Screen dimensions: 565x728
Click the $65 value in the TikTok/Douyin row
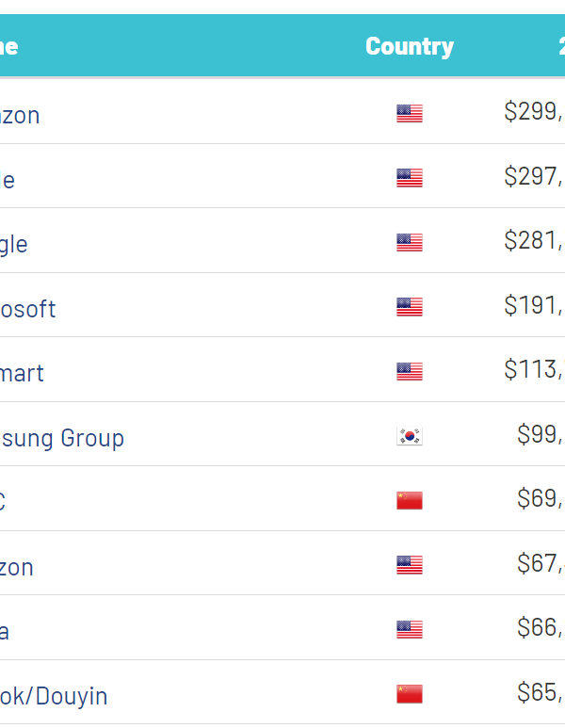point(541,692)
